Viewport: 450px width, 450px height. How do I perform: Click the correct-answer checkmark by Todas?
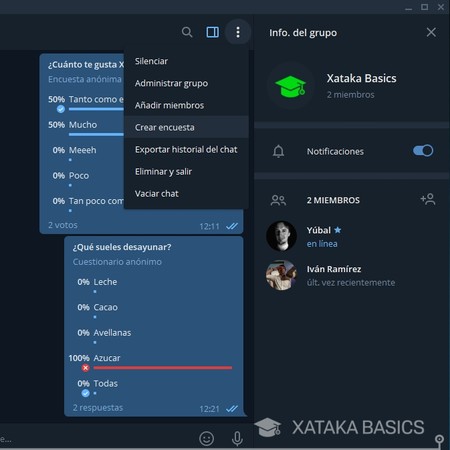86,393
